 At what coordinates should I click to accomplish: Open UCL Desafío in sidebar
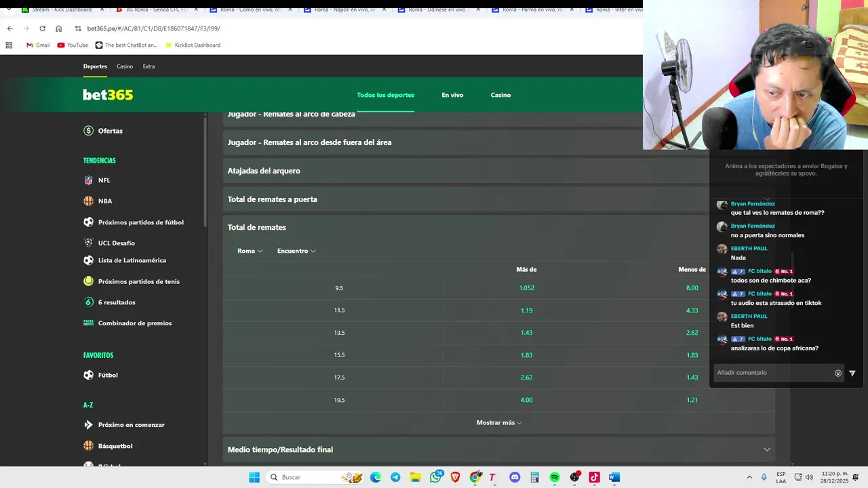pos(109,243)
